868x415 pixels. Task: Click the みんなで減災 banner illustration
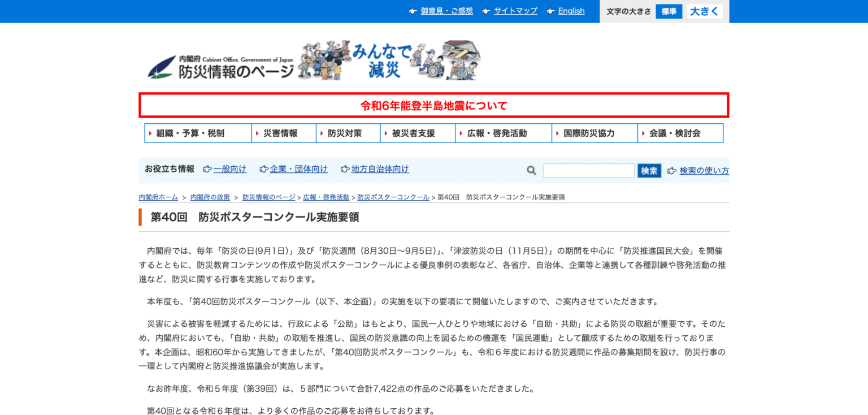click(x=390, y=60)
